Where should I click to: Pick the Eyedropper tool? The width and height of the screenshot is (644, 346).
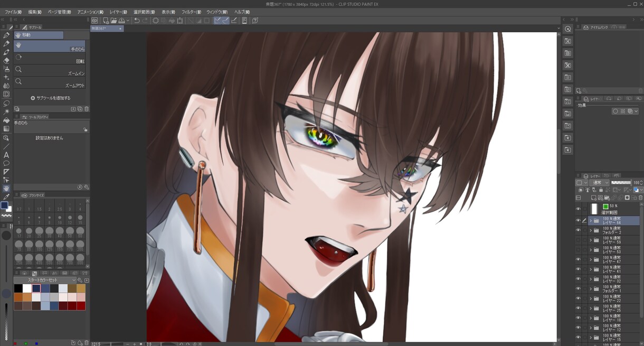tap(6, 197)
